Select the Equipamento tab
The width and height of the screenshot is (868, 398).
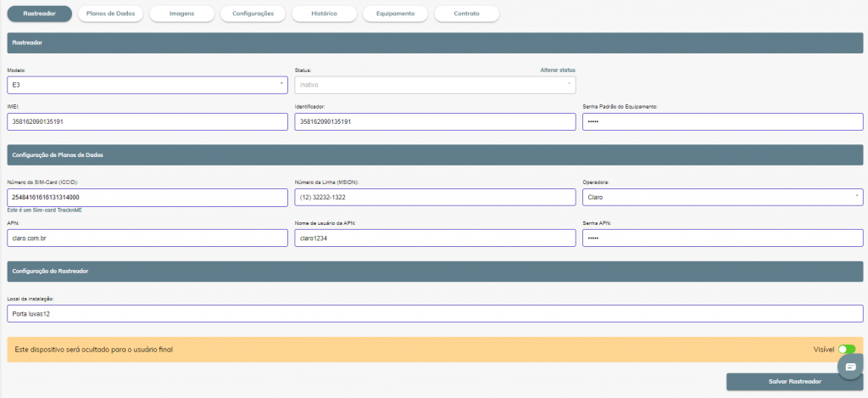click(x=395, y=14)
